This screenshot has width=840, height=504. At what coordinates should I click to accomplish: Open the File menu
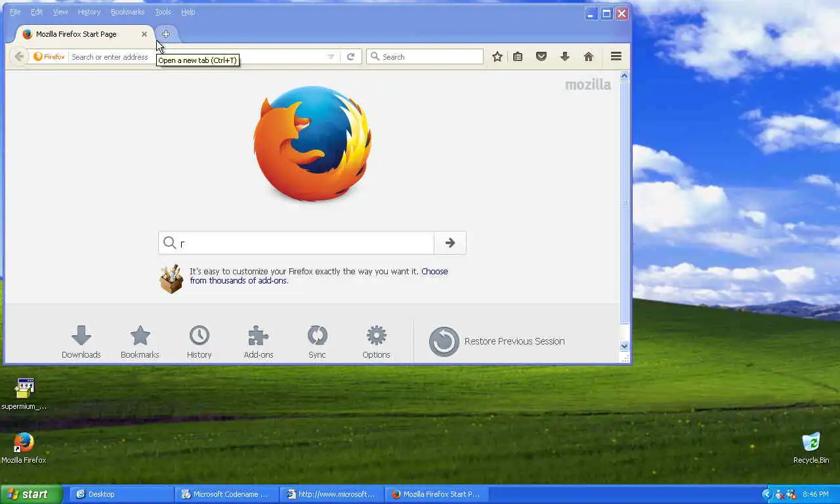point(15,12)
